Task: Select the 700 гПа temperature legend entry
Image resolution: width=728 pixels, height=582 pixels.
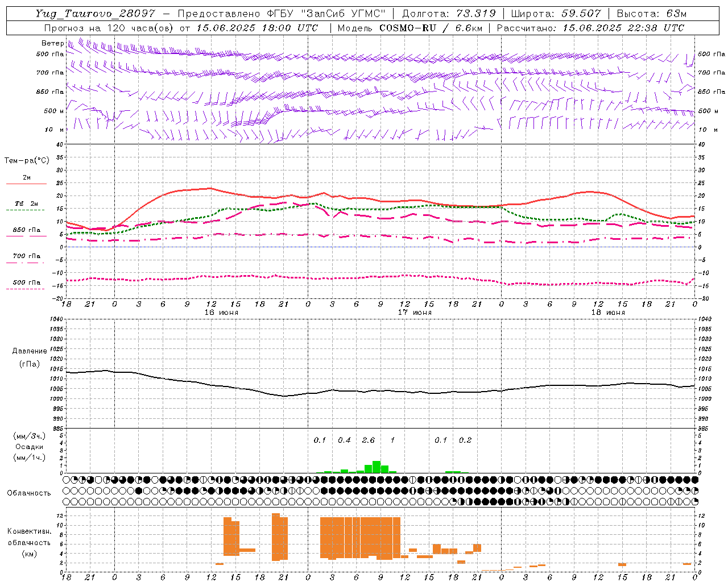Action: [26, 256]
